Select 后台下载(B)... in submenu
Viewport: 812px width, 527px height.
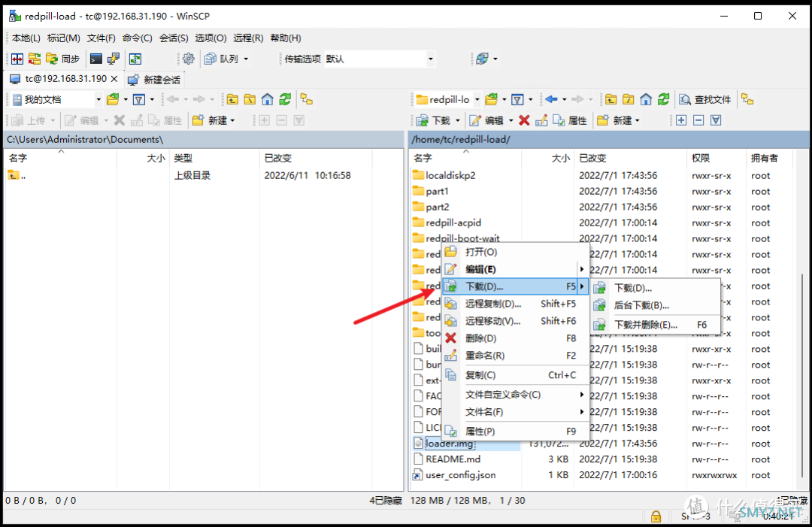click(x=656, y=305)
